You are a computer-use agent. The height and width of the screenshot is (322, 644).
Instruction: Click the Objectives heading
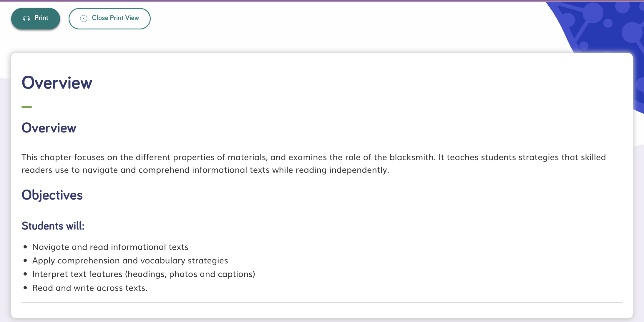click(x=52, y=195)
